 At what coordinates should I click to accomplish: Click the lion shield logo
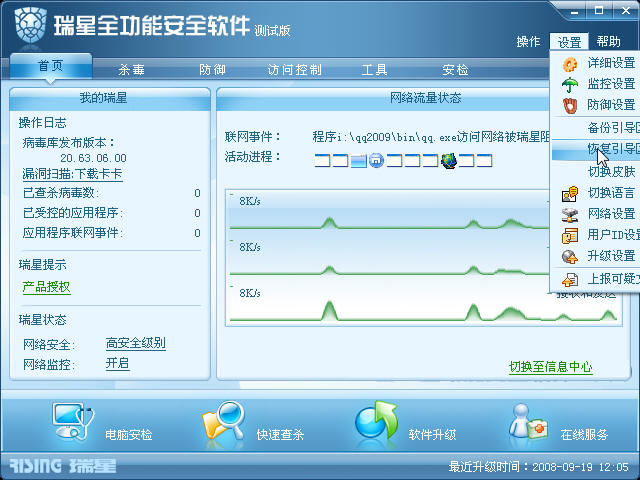(31, 25)
